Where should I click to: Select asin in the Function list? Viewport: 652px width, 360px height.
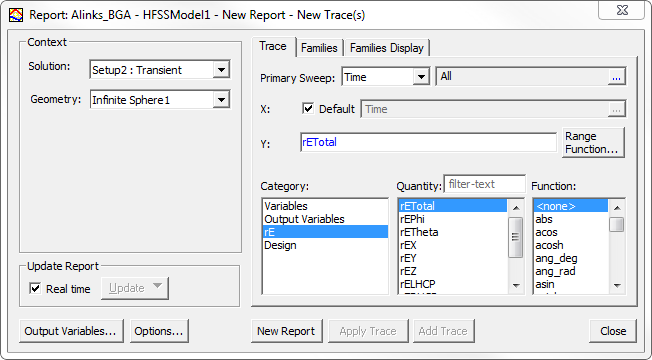point(571,284)
